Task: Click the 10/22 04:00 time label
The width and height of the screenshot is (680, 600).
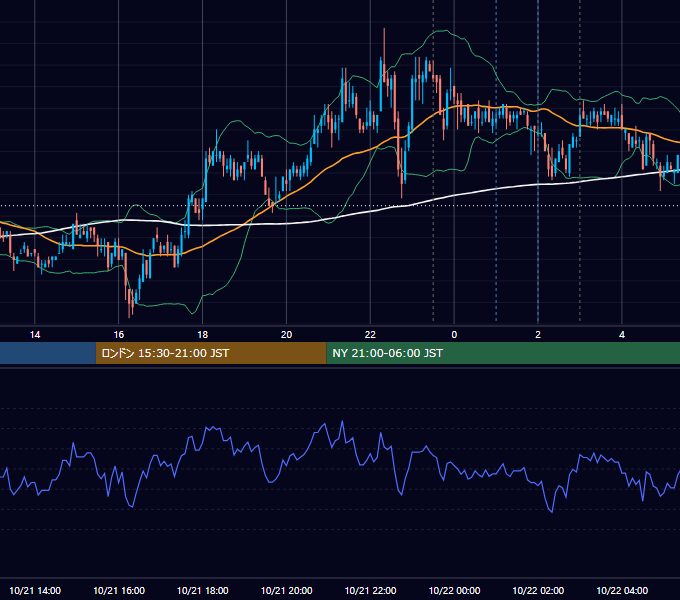Action: (x=622, y=590)
